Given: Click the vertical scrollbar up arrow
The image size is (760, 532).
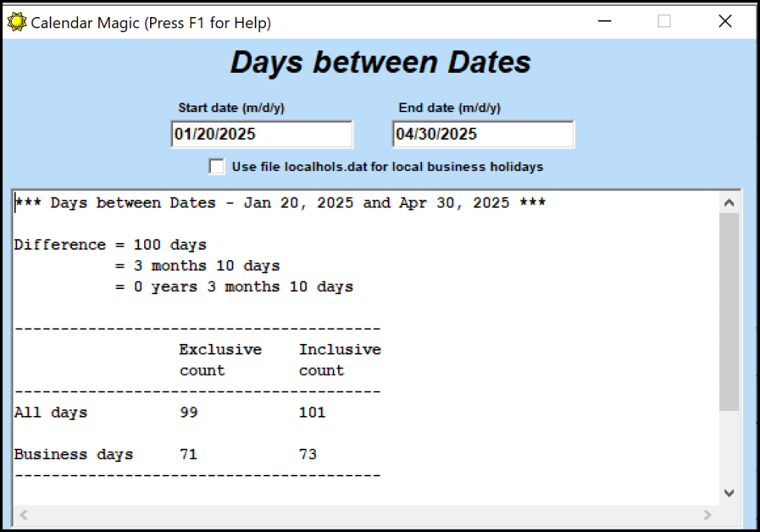Looking at the screenshot, I should pos(729,203).
